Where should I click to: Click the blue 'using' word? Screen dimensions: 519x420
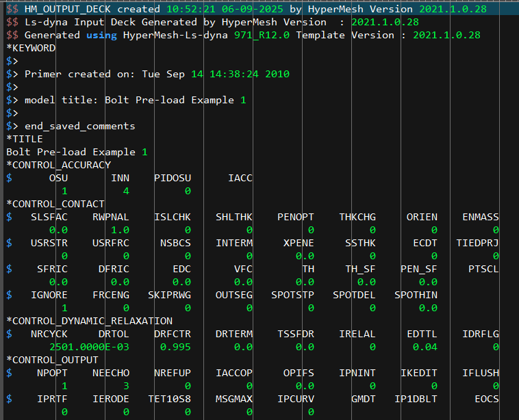(x=101, y=35)
